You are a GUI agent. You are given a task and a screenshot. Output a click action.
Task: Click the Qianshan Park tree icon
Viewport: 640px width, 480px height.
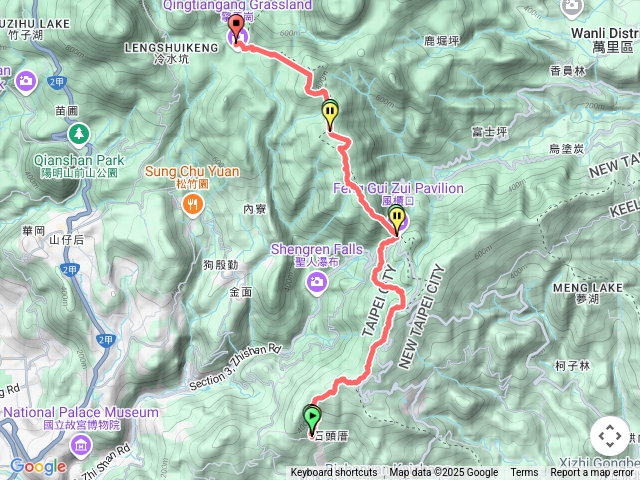pos(79,135)
